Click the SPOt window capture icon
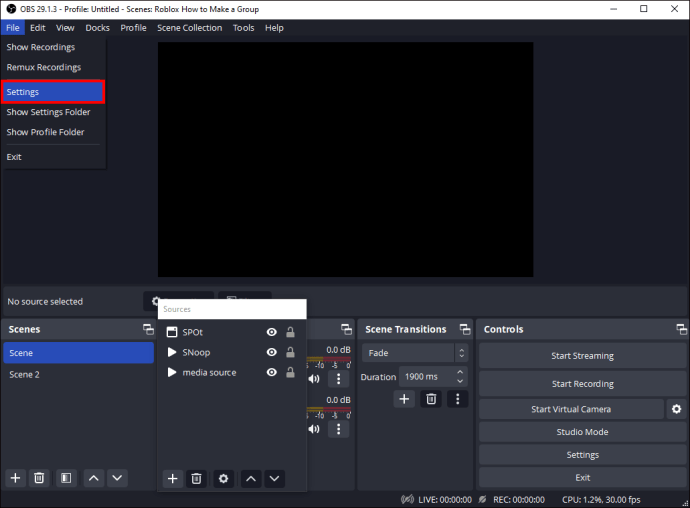This screenshot has height=508, width=690. (172, 332)
